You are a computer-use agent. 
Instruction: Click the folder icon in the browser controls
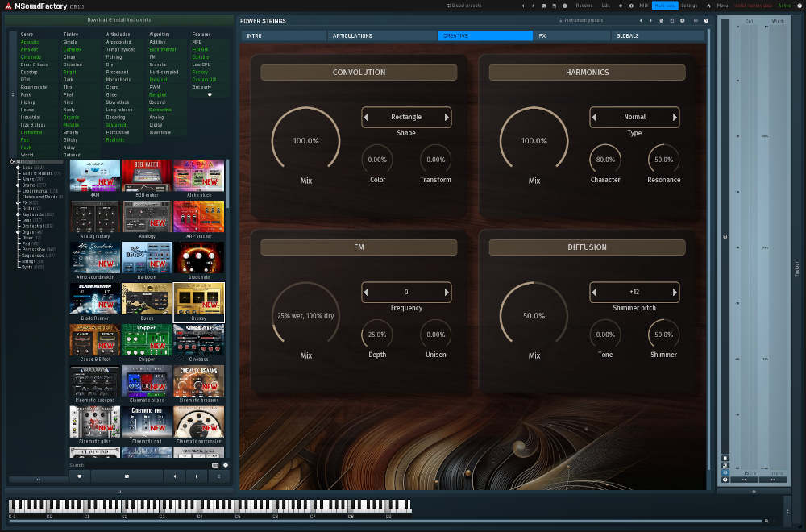point(127,476)
